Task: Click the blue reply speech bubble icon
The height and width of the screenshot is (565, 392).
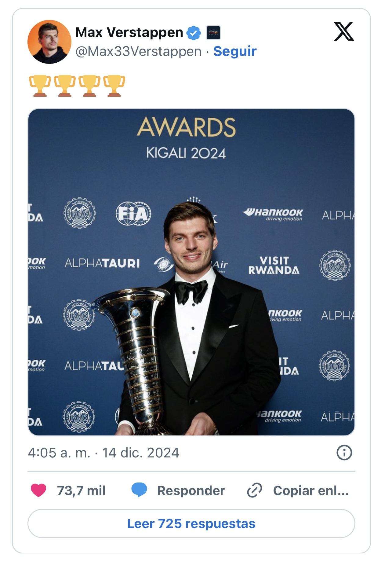Action: (x=139, y=490)
